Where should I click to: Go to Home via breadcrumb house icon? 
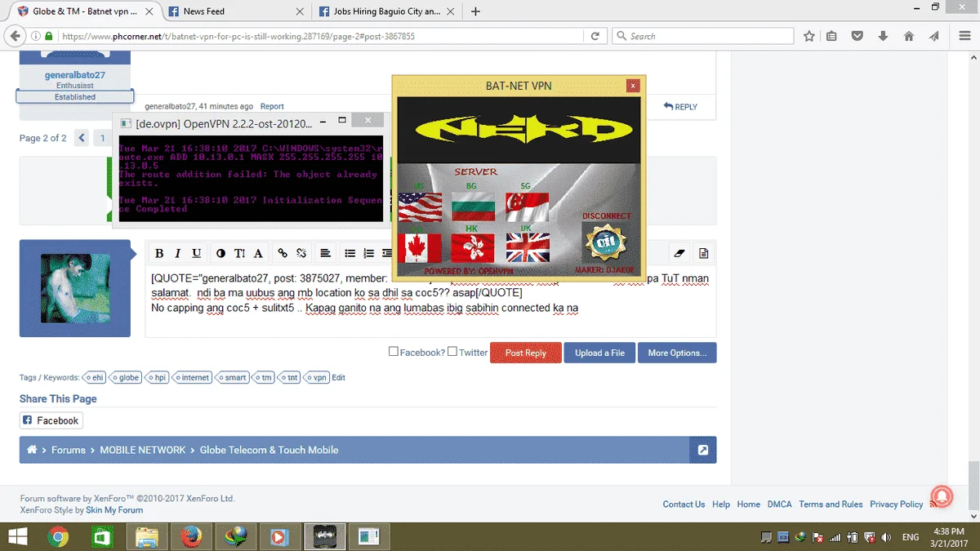tap(32, 450)
